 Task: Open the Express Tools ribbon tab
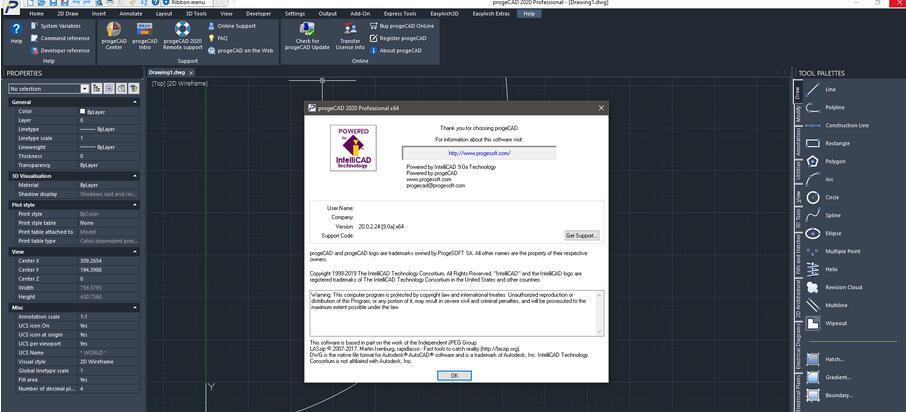(400, 13)
